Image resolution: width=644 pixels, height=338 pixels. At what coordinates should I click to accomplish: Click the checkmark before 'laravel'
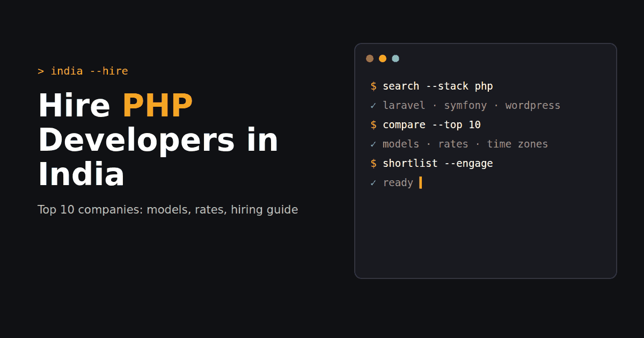(x=374, y=106)
